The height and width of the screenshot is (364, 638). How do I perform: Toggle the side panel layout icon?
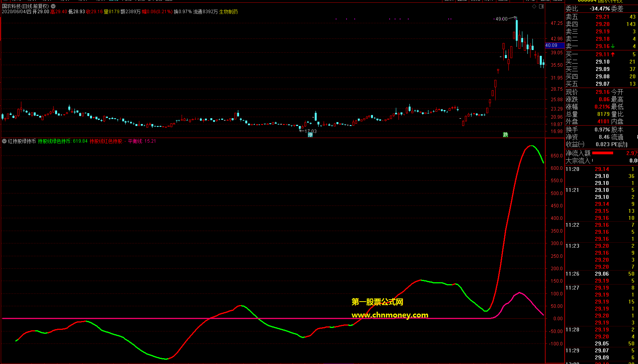click(541, 7)
